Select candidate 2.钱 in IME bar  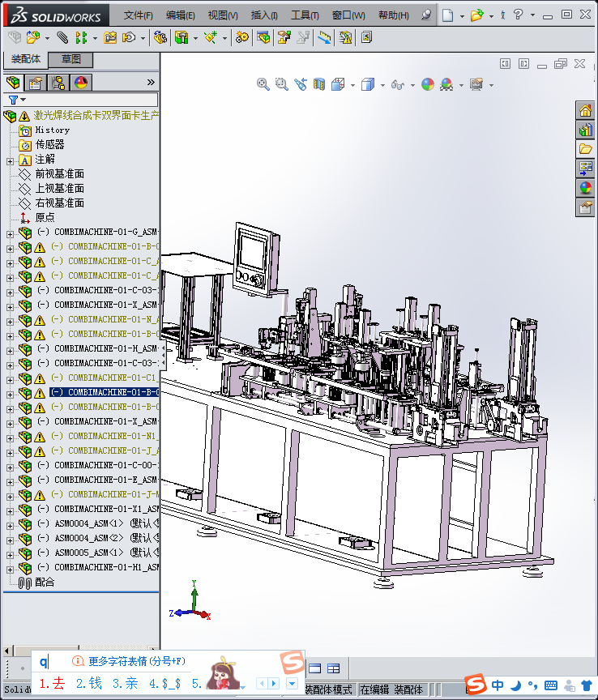pyautogui.click(x=89, y=684)
